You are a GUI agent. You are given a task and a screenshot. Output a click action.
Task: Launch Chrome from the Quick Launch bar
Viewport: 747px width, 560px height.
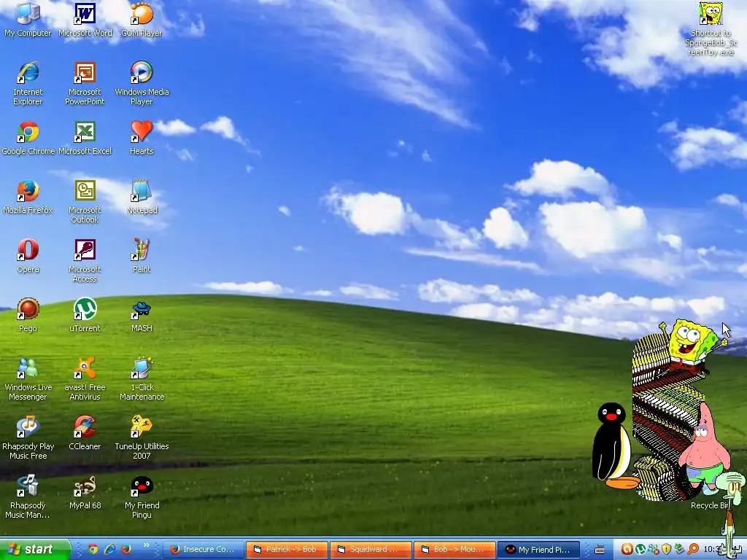click(93, 549)
